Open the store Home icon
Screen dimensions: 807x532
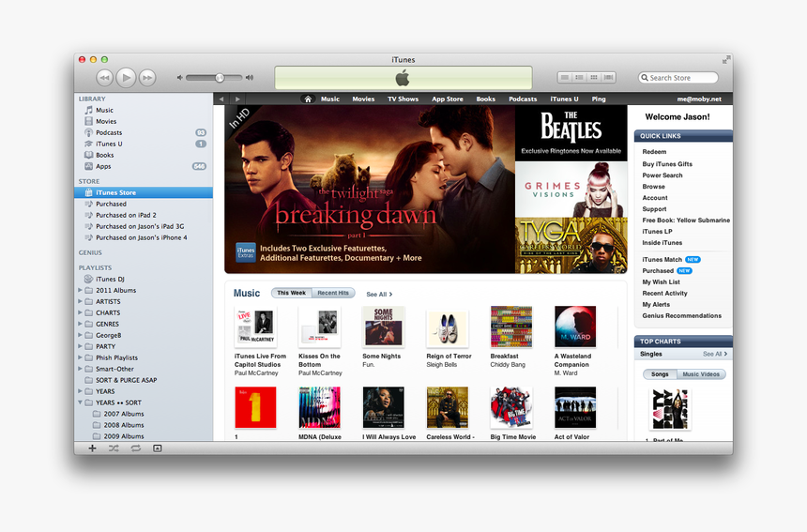click(x=308, y=99)
